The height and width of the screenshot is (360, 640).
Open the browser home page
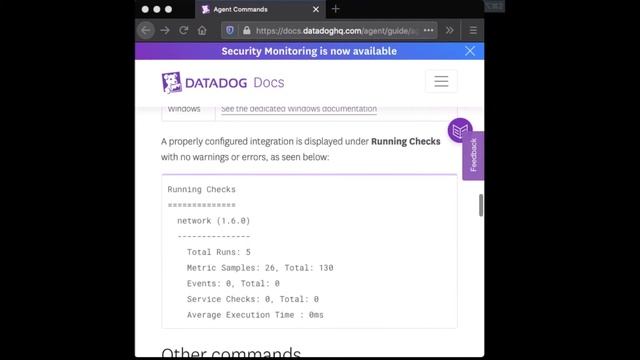click(202, 31)
